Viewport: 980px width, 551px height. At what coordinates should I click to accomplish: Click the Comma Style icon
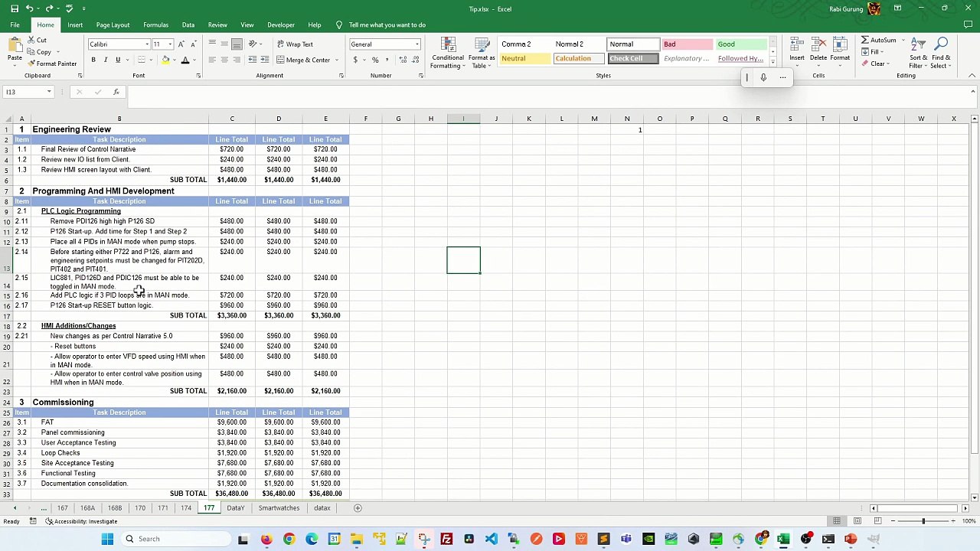(387, 60)
